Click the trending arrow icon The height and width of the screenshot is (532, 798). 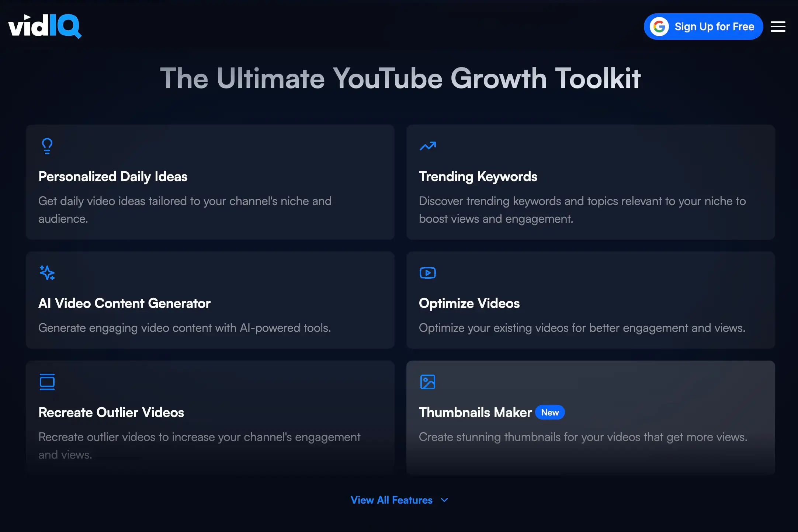coord(428,146)
